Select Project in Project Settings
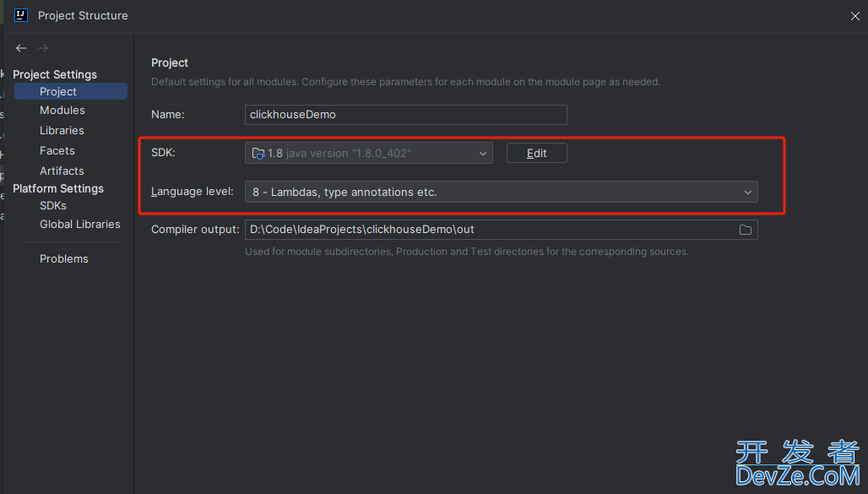 point(71,91)
